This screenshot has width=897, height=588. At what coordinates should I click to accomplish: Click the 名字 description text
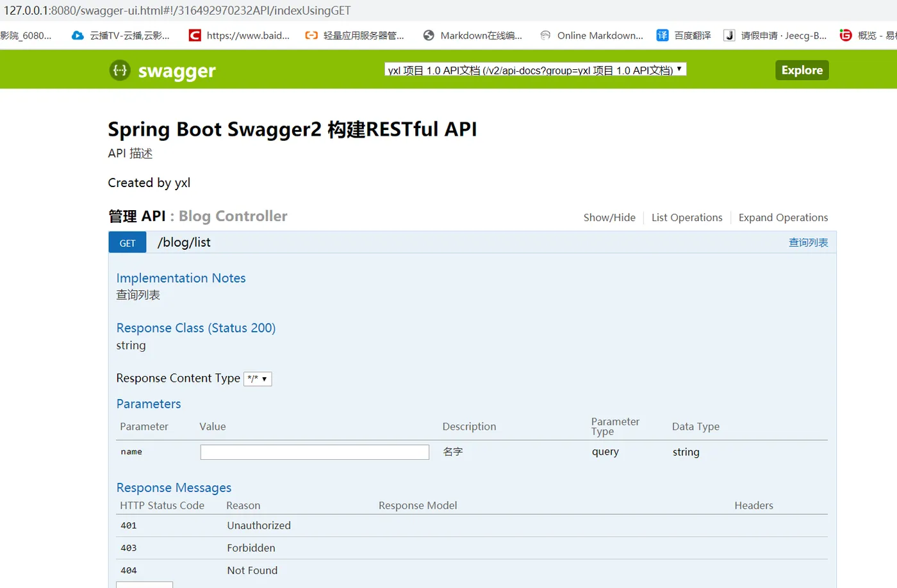tap(453, 452)
